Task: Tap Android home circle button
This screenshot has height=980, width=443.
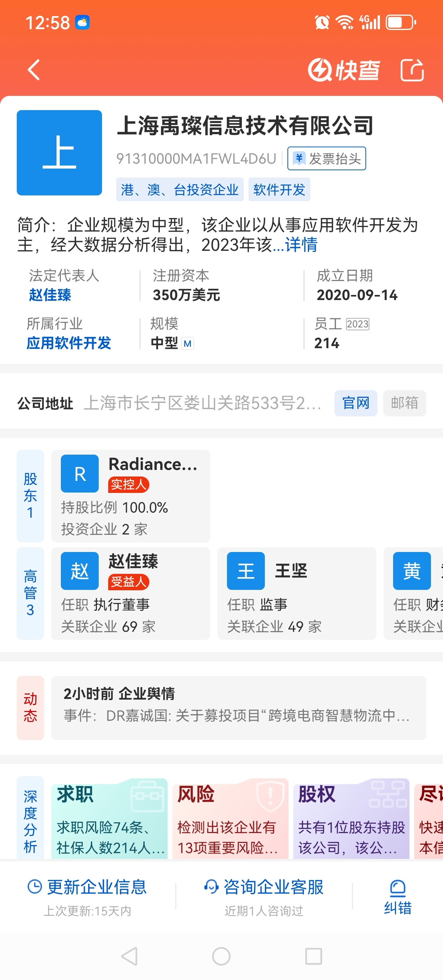Action: (x=221, y=956)
